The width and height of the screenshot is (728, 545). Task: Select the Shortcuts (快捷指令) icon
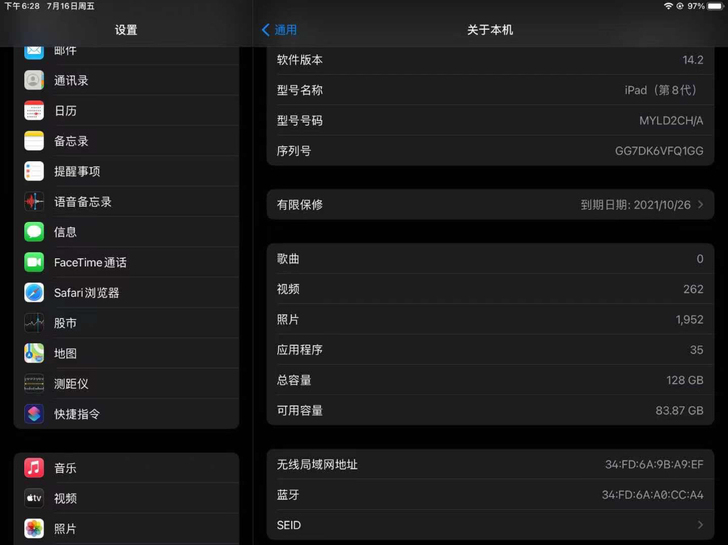(34, 414)
